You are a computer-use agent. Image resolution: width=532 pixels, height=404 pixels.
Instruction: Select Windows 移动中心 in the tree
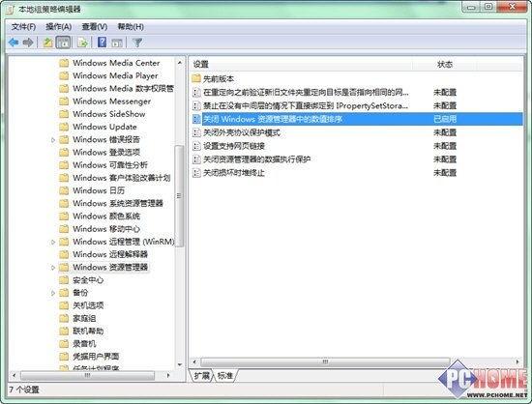pyautogui.click(x=106, y=229)
